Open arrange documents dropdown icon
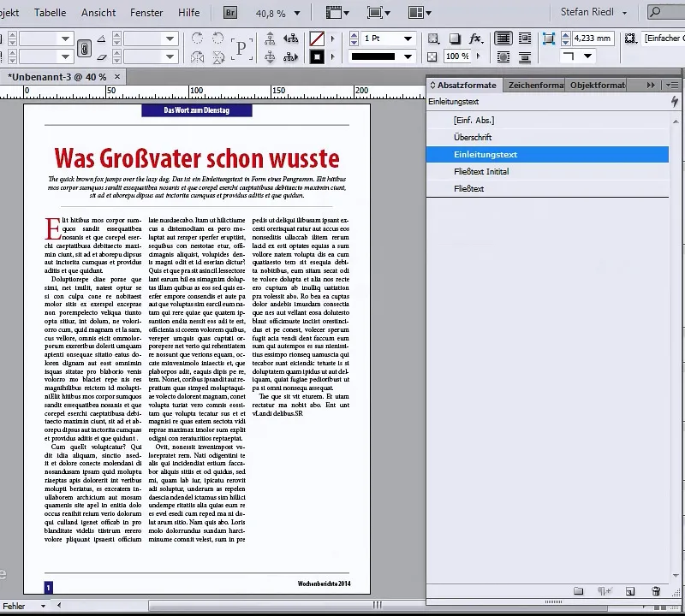This screenshot has height=616, width=685. (x=420, y=13)
